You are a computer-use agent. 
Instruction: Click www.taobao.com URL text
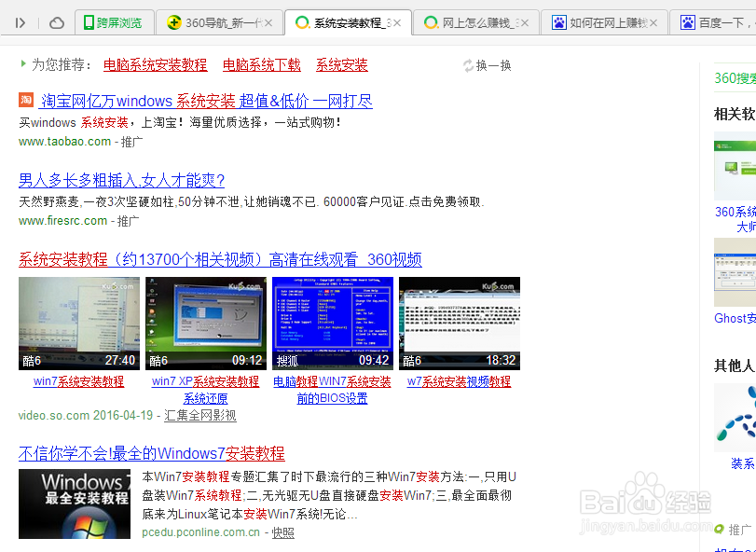(x=65, y=142)
